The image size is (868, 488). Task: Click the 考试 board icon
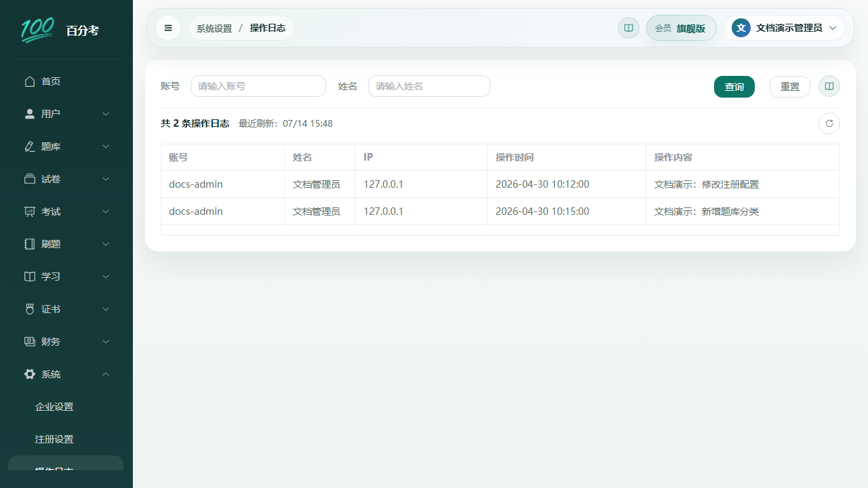click(29, 211)
